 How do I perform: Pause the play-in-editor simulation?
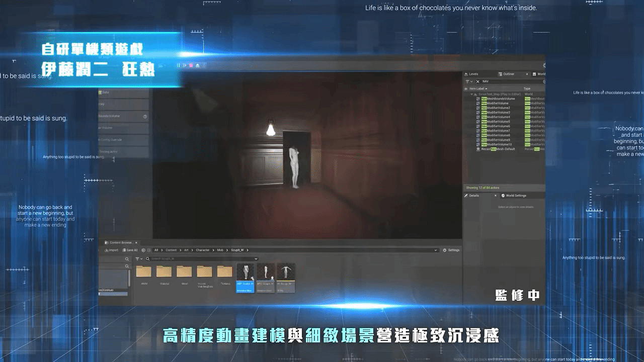tap(178, 65)
